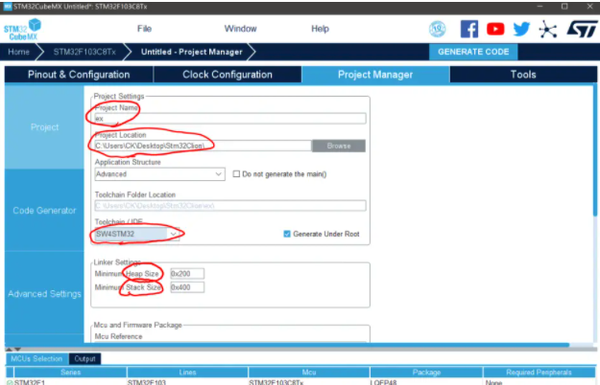Switch to MCUs Selection bottom tab
Image resolution: width=600 pixels, height=385 pixels.
coord(37,359)
